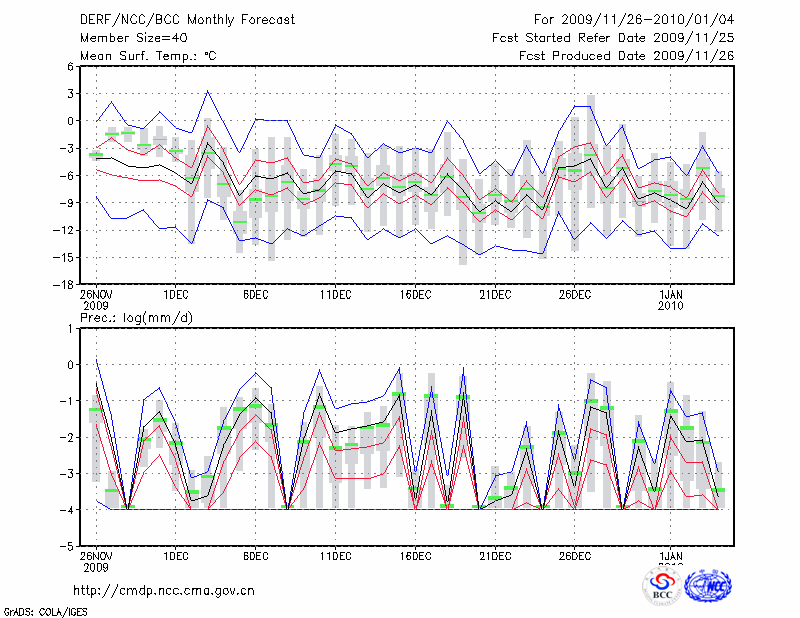This screenshot has height=618, width=800.
Task: Click 21DEC label under the precipitation chart
Action: 495,556
